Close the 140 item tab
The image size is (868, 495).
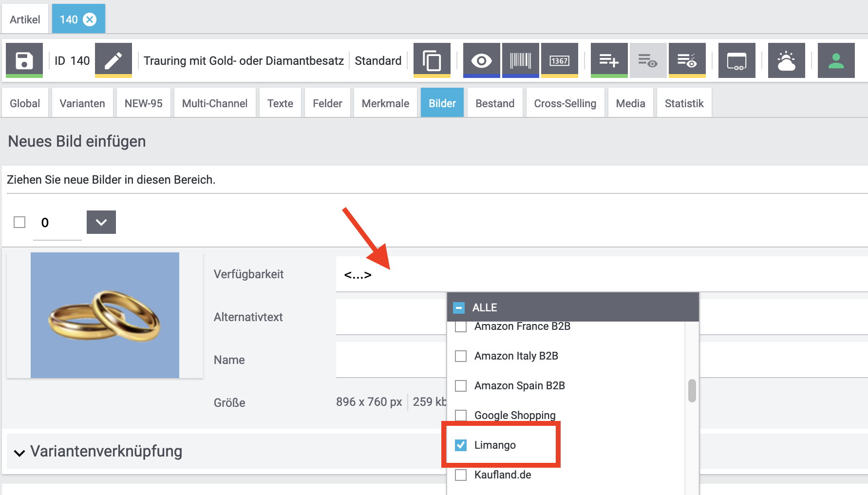(x=90, y=19)
